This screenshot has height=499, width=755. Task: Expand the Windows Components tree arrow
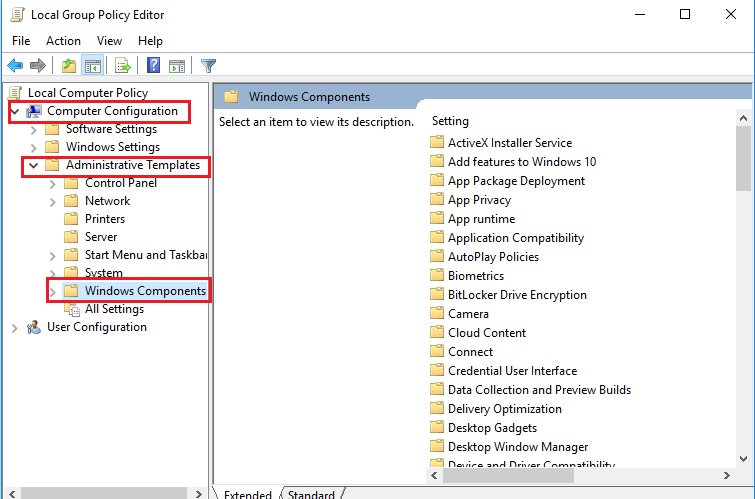tap(52, 291)
